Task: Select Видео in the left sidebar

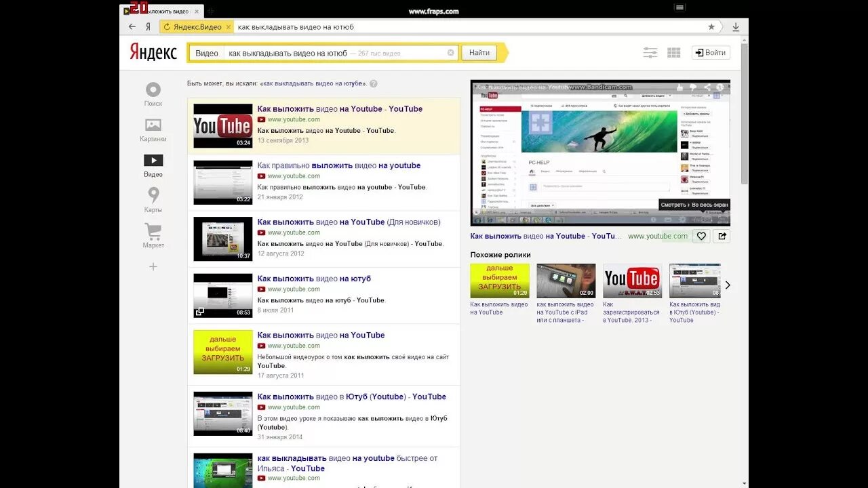Action: click(x=153, y=165)
